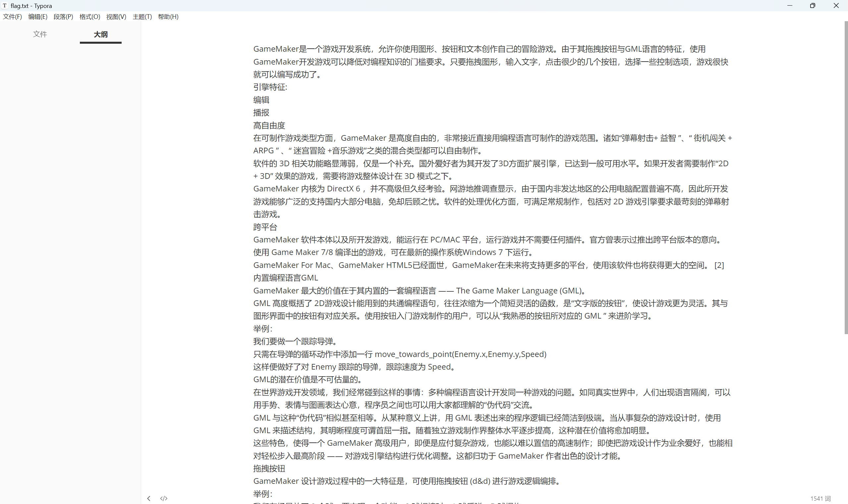The width and height of the screenshot is (848, 504).
Task: Restore down the Typora window
Action: pyautogui.click(x=813, y=5)
